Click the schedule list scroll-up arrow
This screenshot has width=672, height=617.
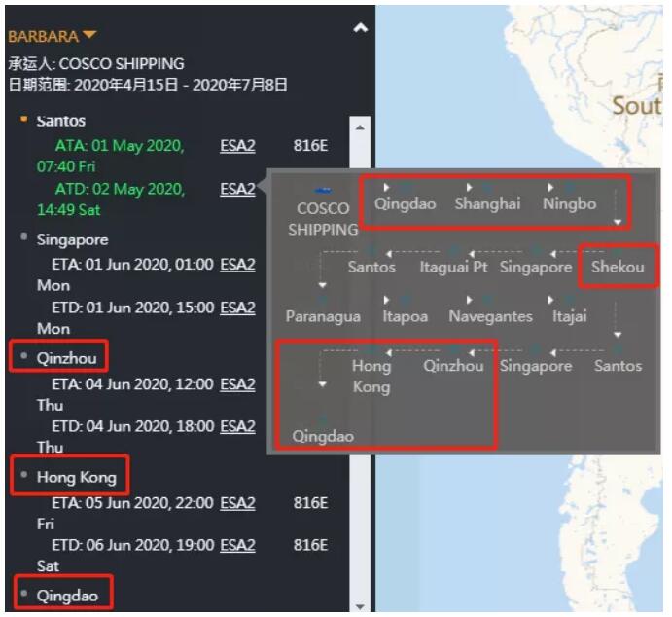click(360, 127)
